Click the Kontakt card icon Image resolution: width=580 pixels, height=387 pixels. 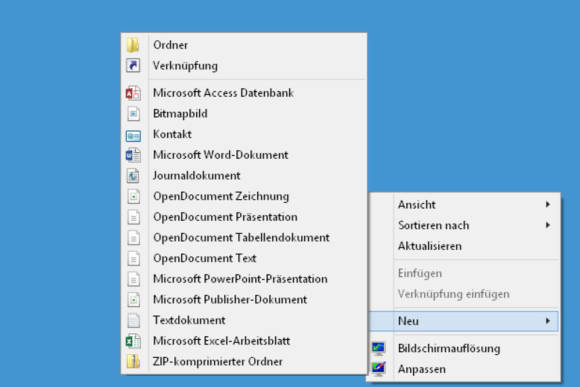coord(133,136)
